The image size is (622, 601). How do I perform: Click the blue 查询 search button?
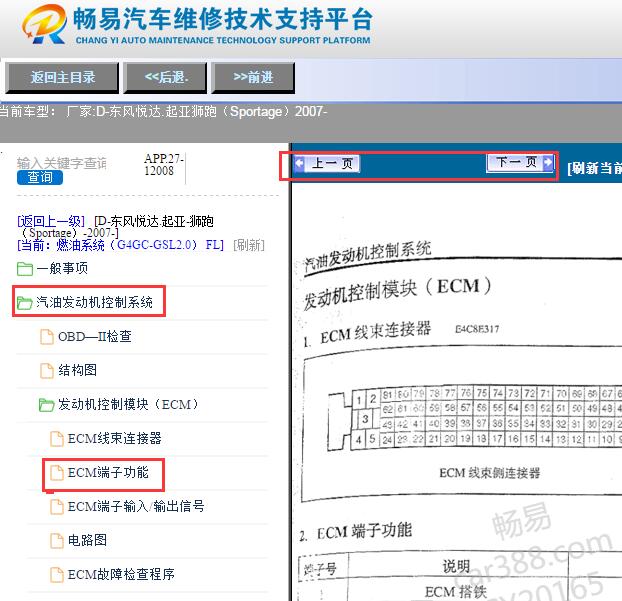point(40,177)
